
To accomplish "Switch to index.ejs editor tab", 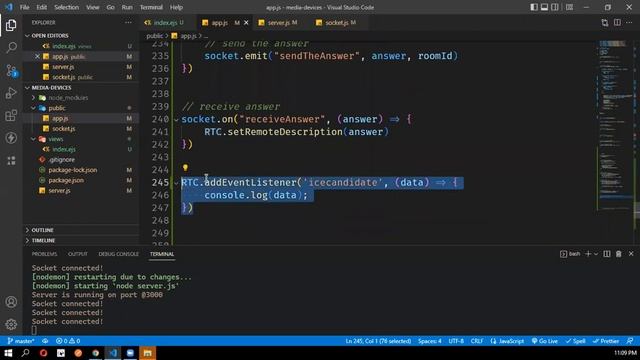I will (165, 22).
